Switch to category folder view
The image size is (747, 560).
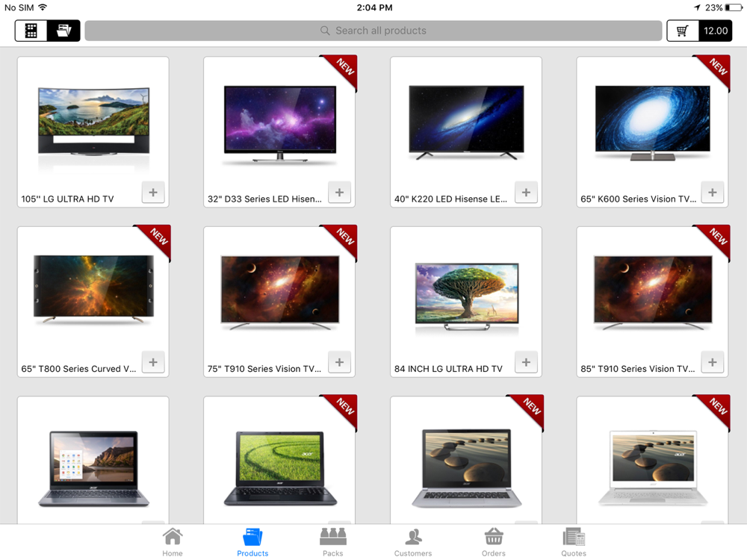tap(63, 31)
